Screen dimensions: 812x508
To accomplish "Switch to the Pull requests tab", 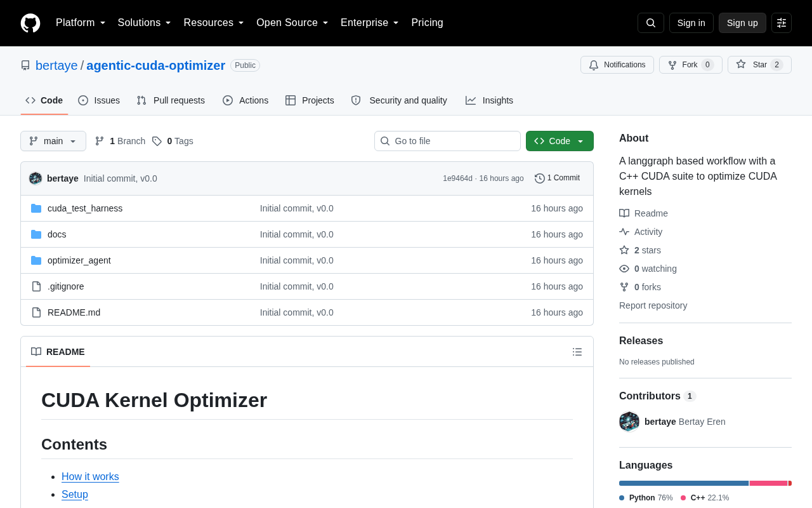I will (171, 100).
